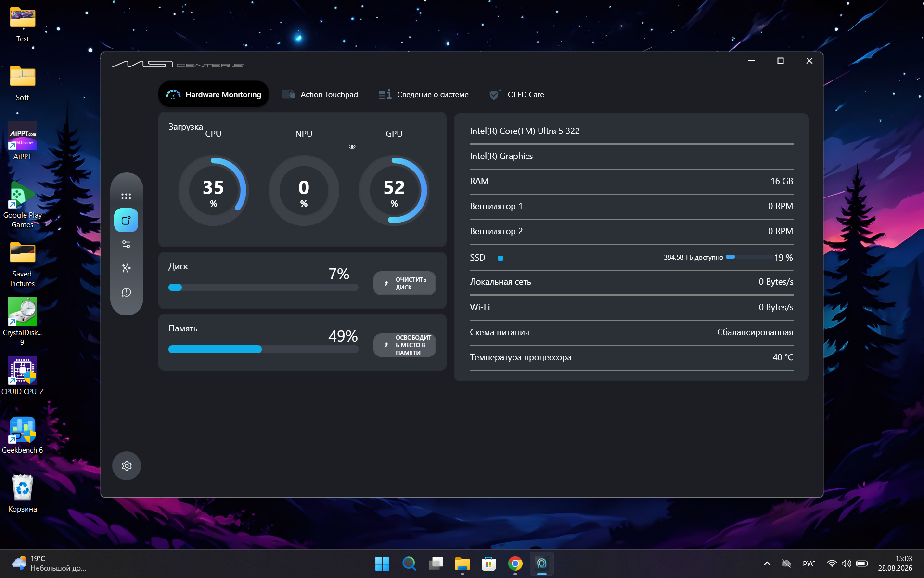
Task: Click the SSD 19% usage bar
Action: tap(749, 257)
